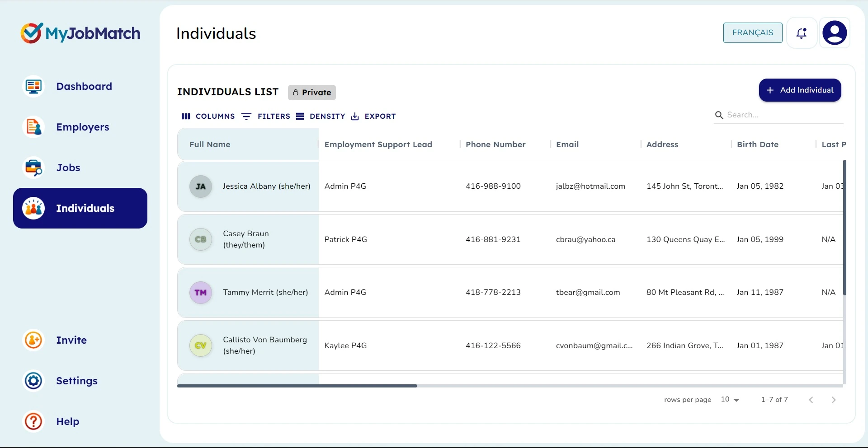The image size is (868, 448).
Task: Click Kaylee P4G support lead cell
Action: pos(345,345)
